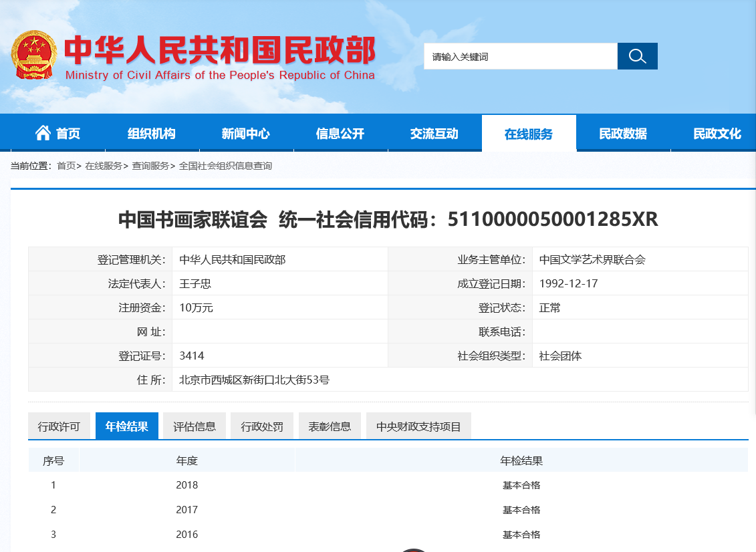Viewport: 756px width, 552px height.
Task: Click 查询服务 breadcrumb link
Action: (150, 166)
